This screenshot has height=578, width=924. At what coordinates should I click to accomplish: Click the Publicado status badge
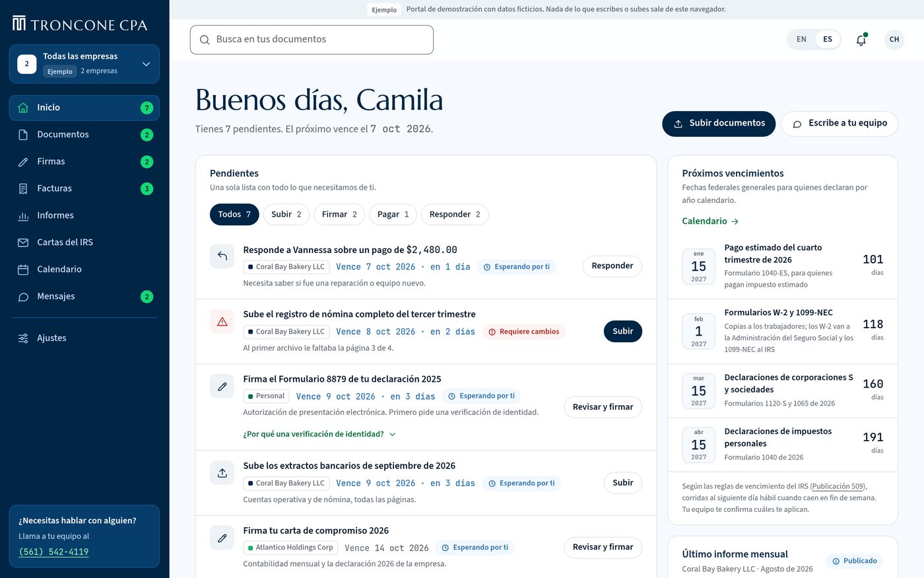(855, 561)
